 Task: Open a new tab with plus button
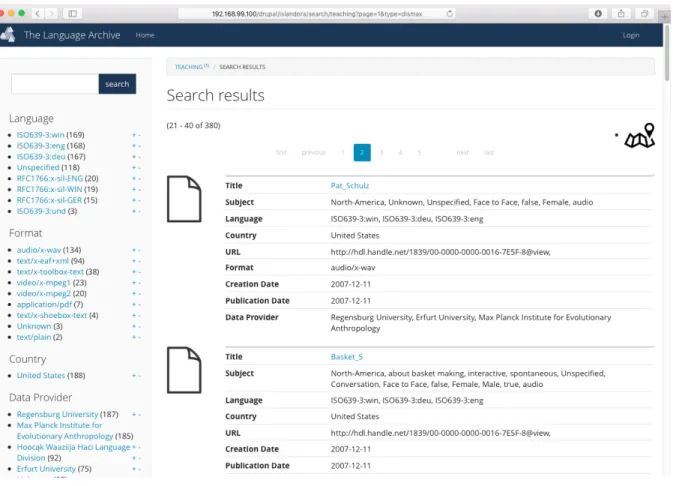click(665, 17)
